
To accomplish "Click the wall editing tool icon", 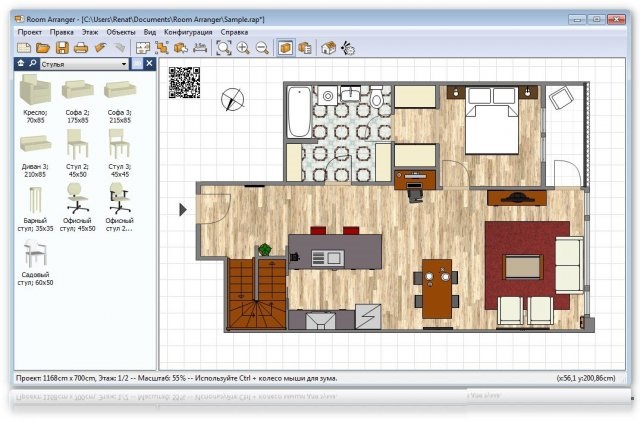I will point(162,48).
